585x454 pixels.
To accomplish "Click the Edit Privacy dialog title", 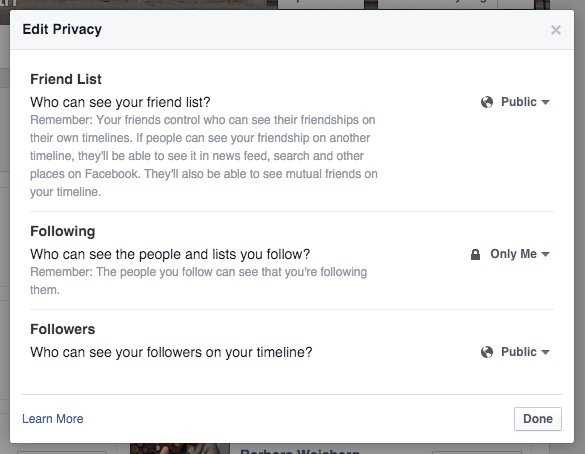I will point(62,29).
